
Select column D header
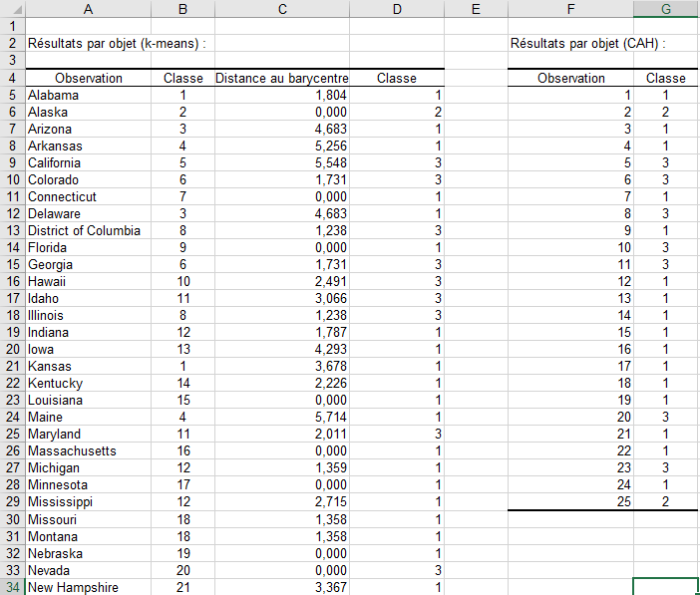397,9
